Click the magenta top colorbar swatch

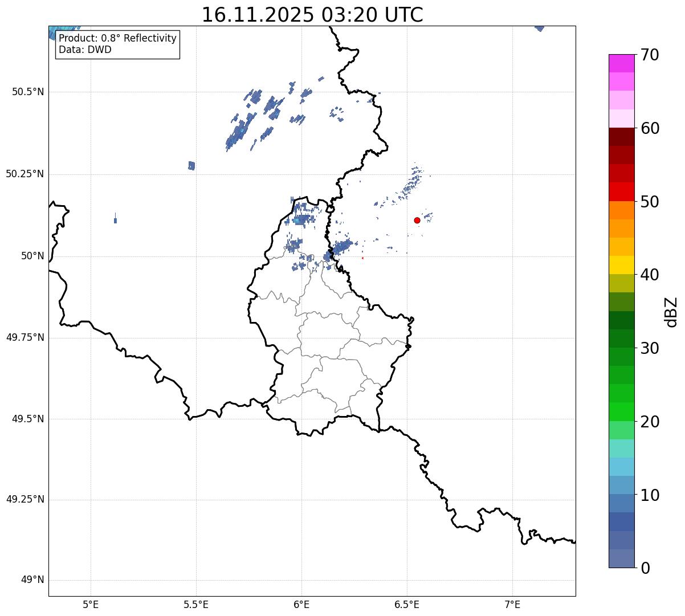pos(621,63)
